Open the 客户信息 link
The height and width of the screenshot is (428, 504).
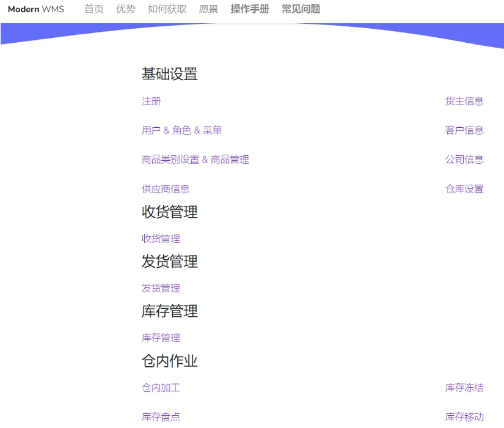[464, 130]
